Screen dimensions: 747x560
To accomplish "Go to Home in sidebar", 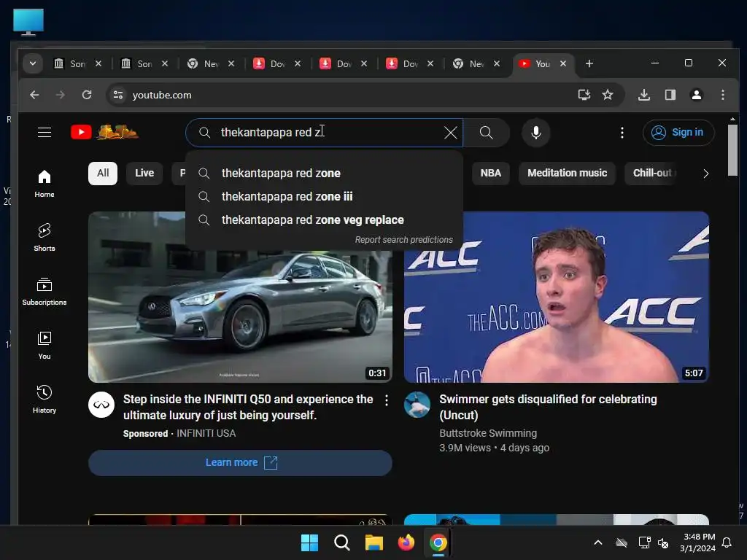I will coord(44,184).
